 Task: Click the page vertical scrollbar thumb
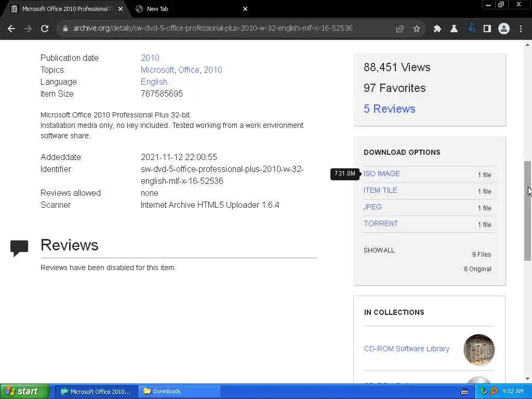pos(527,210)
